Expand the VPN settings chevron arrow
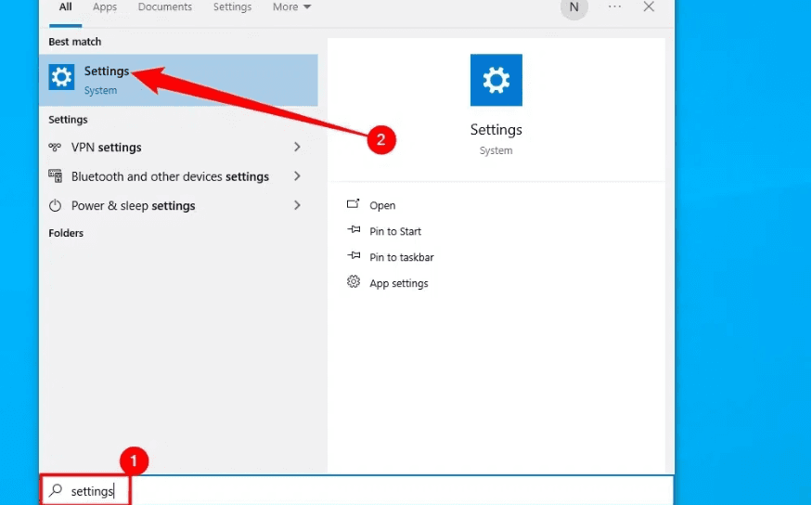812x505 pixels. (298, 148)
